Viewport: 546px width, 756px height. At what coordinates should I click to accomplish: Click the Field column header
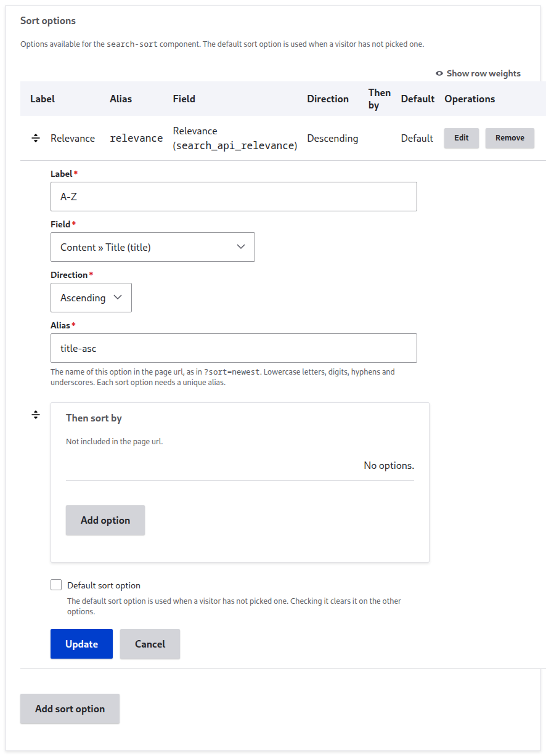click(184, 99)
